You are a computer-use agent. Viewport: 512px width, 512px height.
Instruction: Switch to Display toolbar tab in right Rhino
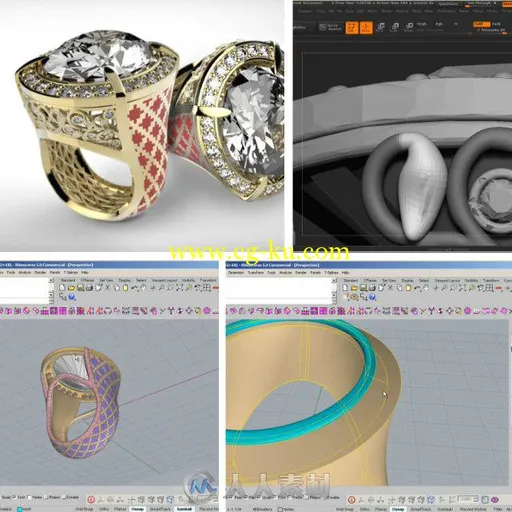408,281
